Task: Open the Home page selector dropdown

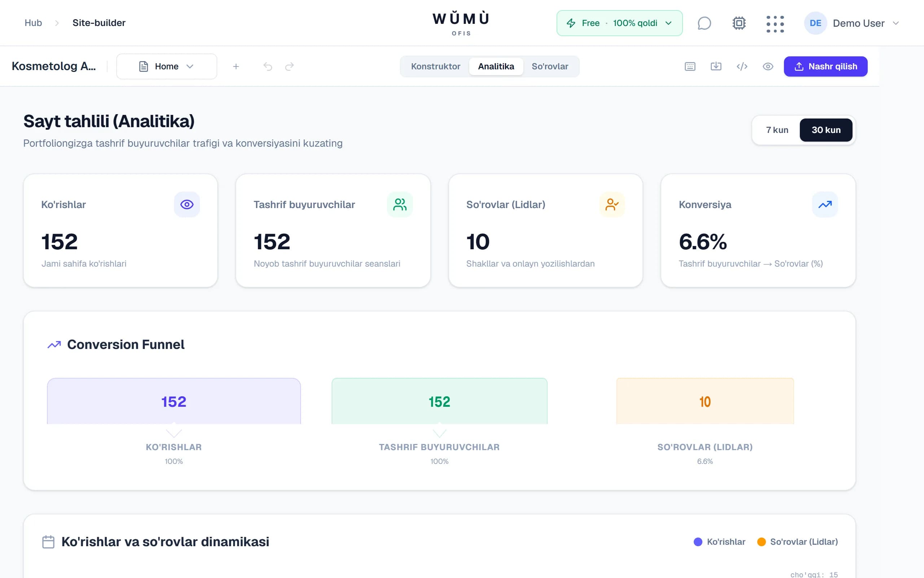Action: pos(166,66)
